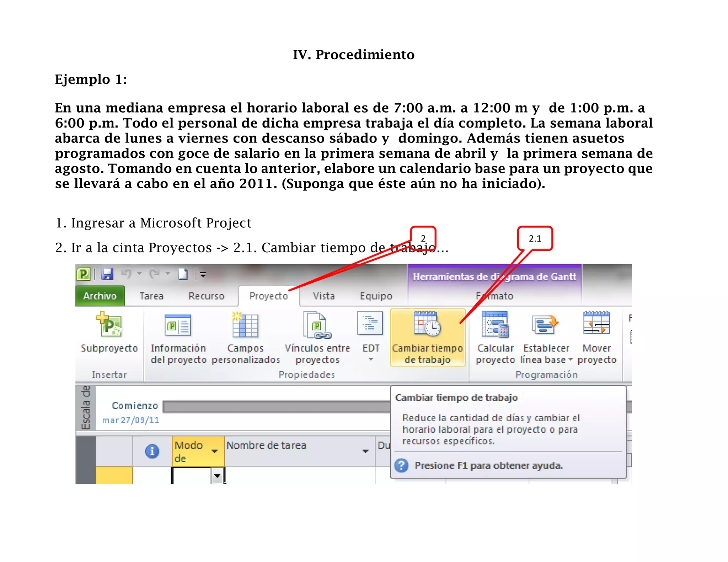The height and width of the screenshot is (562, 728).
Task: Open the Nombre de tarea column dropdown
Action: (365, 451)
